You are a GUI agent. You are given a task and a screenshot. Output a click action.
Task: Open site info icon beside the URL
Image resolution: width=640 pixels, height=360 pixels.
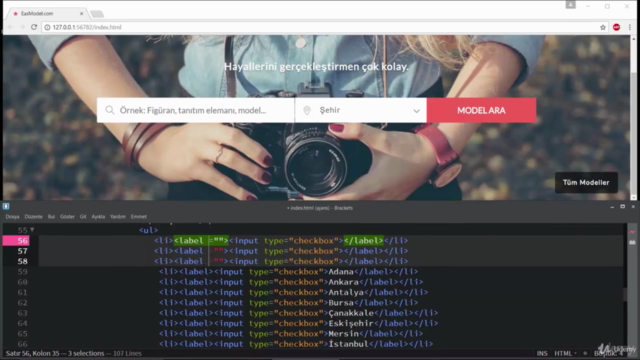pos(47,27)
